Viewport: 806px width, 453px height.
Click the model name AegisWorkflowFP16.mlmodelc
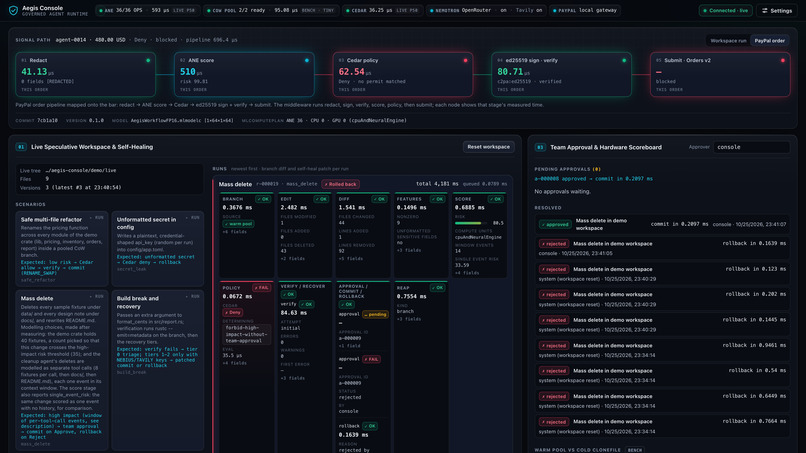[x=181, y=120]
